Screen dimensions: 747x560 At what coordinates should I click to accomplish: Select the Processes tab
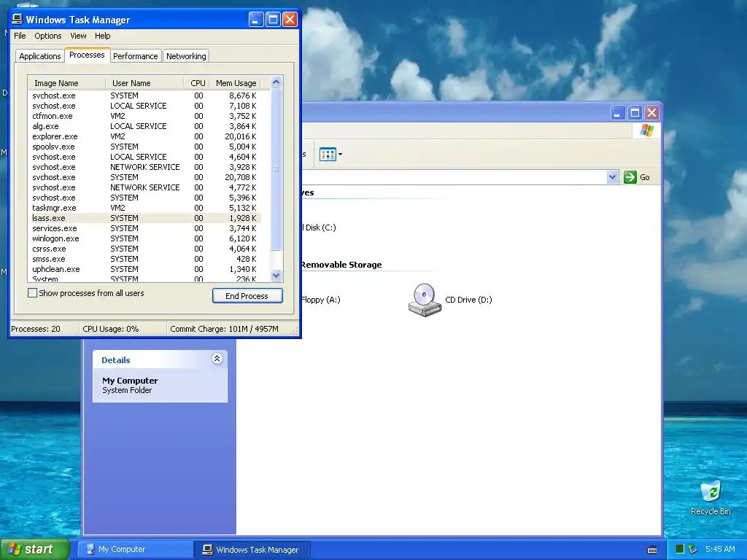tap(87, 55)
